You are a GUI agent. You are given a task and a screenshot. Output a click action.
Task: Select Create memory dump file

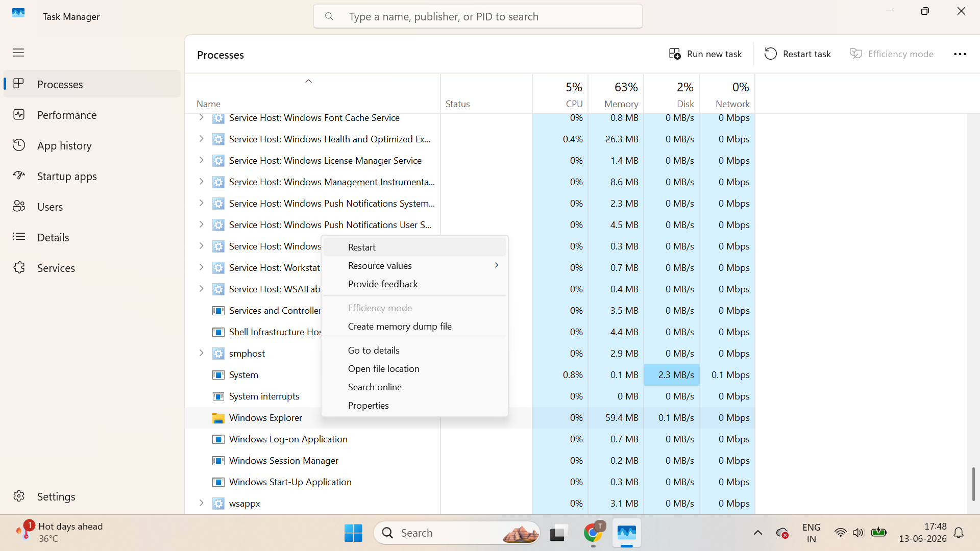pyautogui.click(x=414, y=326)
